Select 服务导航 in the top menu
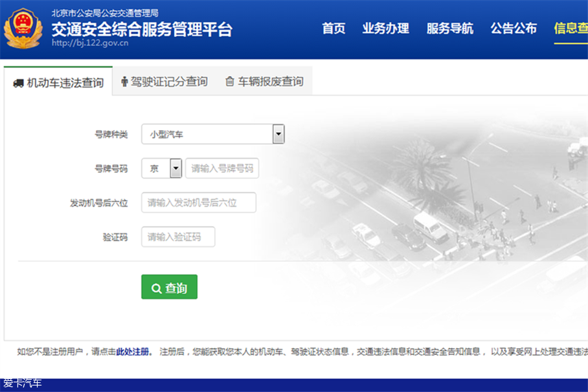This screenshot has width=588, height=392. pos(449,29)
